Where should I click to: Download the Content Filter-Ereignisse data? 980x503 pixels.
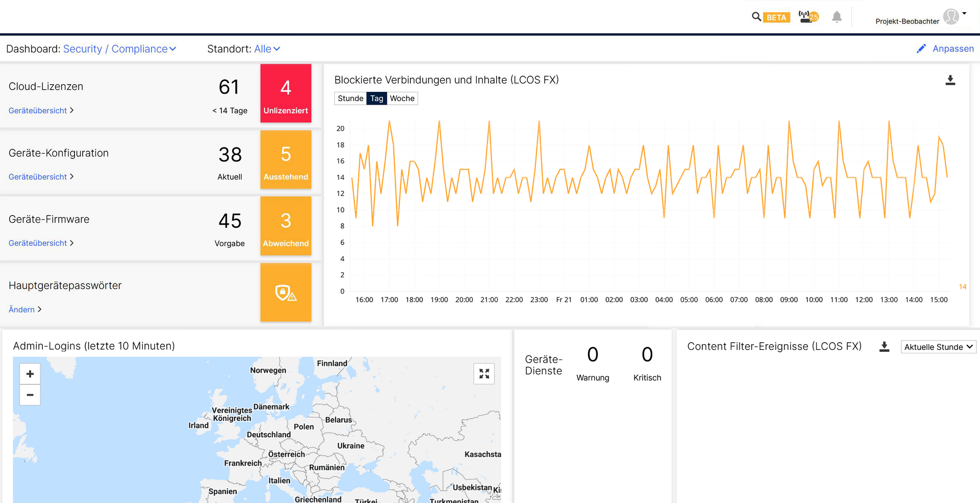[885, 346]
